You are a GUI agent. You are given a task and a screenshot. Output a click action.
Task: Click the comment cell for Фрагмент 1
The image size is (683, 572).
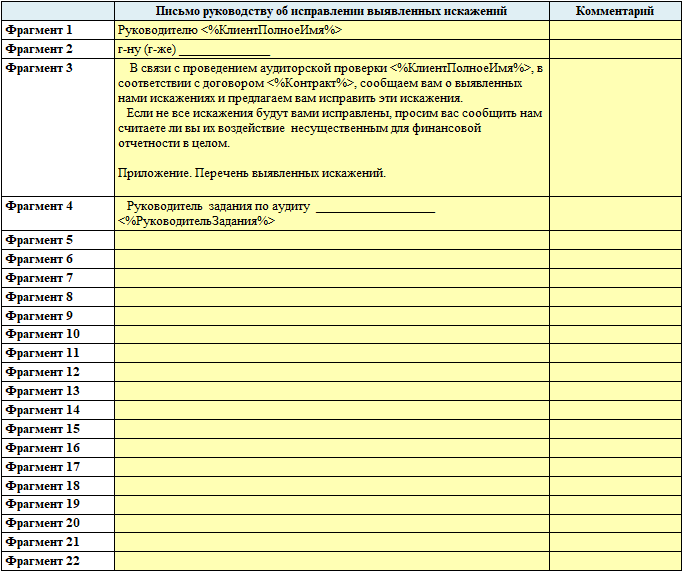(x=615, y=30)
